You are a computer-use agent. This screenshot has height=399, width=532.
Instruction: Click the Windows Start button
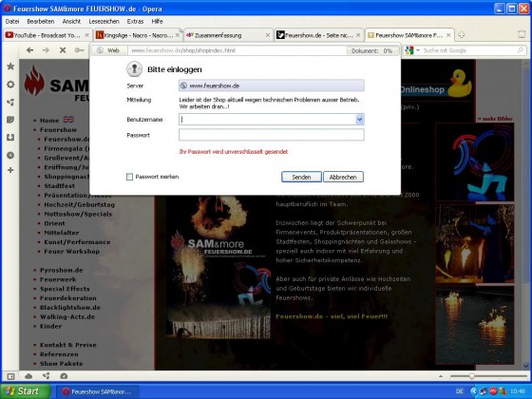[26, 391]
